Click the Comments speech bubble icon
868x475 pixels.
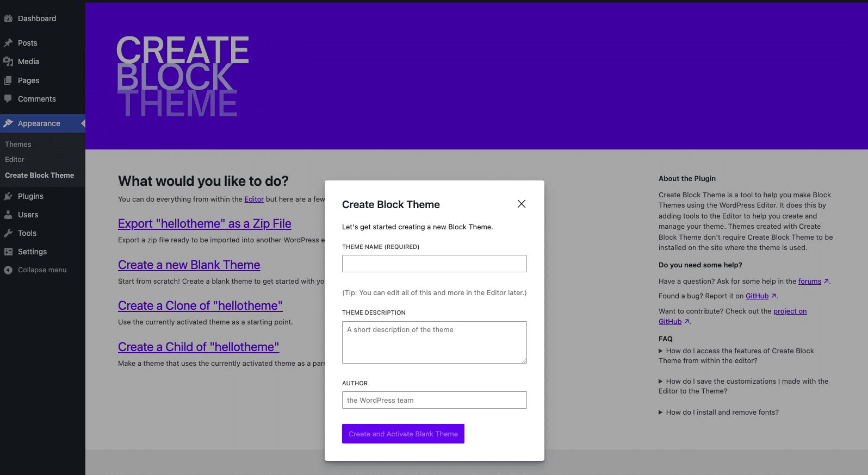pyautogui.click(x=8, y=99)
